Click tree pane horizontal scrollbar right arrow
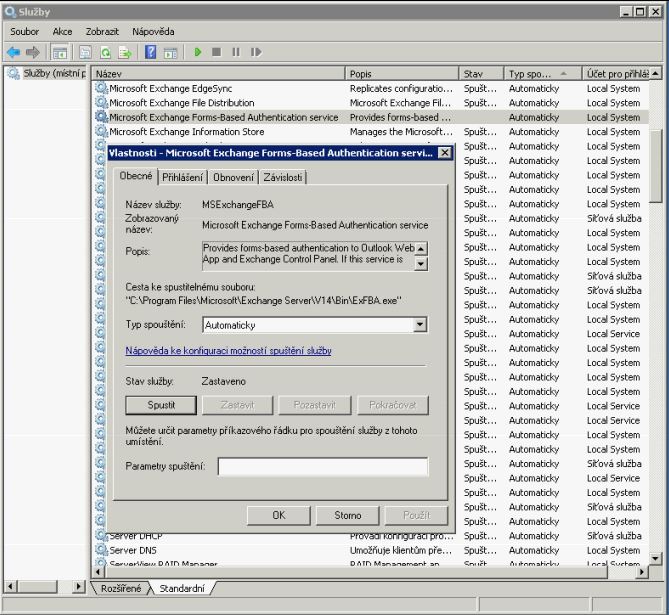This screenshot has width=669, height=615. (79, 586)
